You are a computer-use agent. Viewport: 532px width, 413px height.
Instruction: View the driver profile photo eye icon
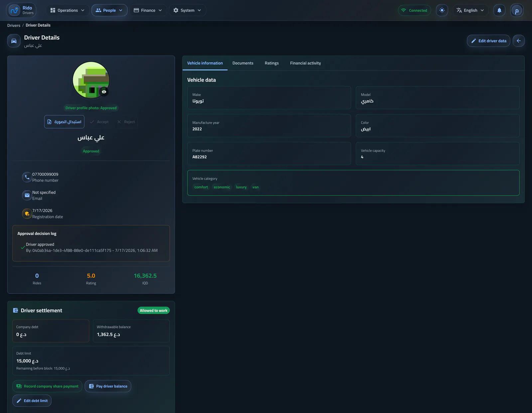[104, 92]
